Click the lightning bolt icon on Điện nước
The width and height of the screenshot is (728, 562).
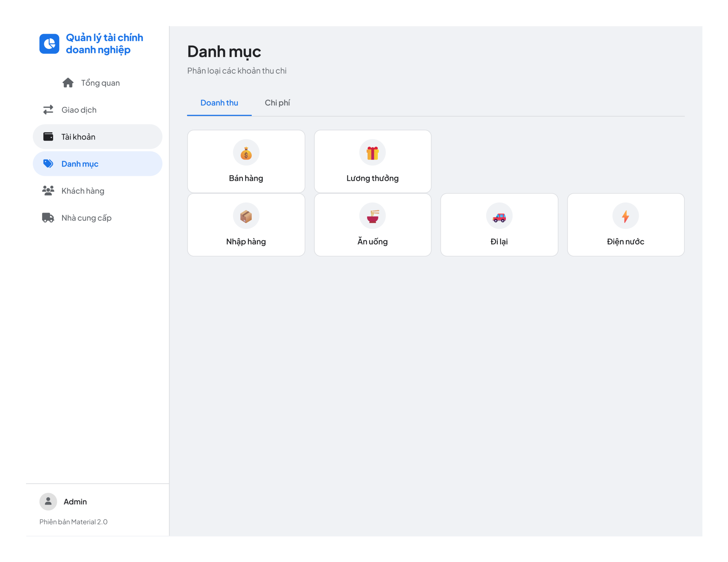pyautogui.click(x=625, y=216)
